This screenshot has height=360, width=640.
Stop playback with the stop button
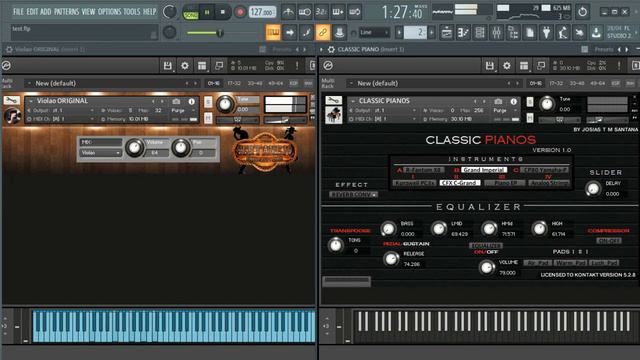222,12
